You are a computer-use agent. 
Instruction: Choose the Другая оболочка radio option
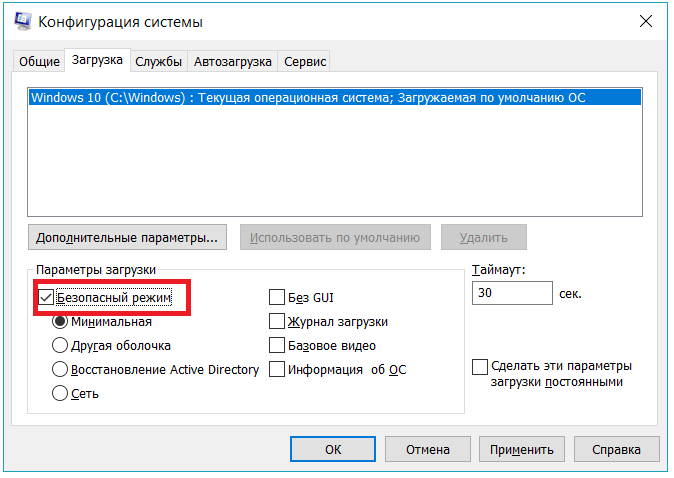60,345
